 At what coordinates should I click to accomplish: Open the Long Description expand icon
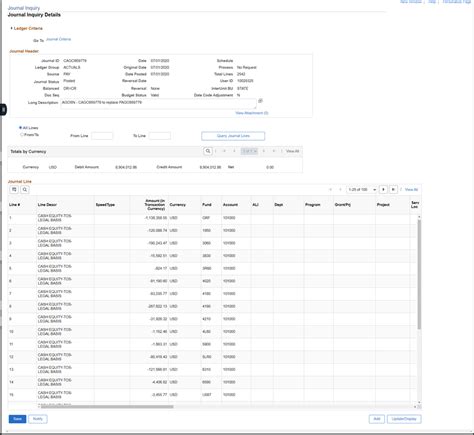260,101
